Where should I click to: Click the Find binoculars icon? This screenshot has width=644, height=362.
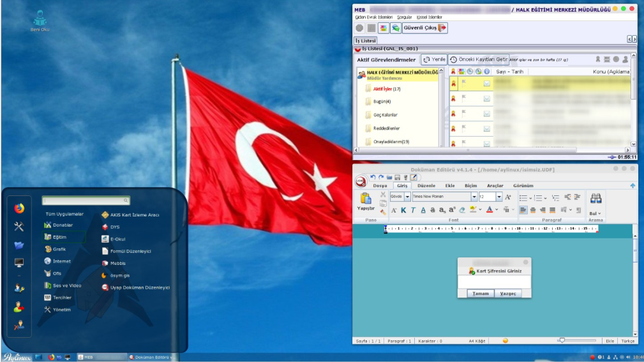pos(595,199)
